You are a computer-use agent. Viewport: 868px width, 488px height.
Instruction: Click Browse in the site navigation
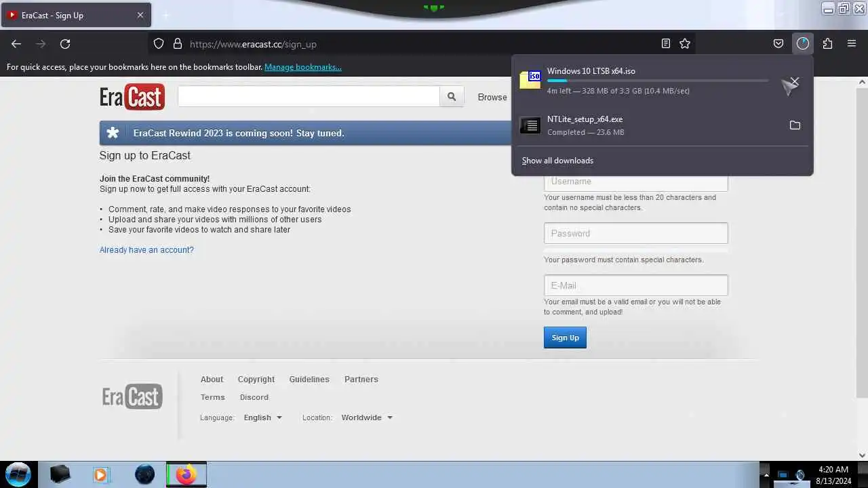pos(492,97)
